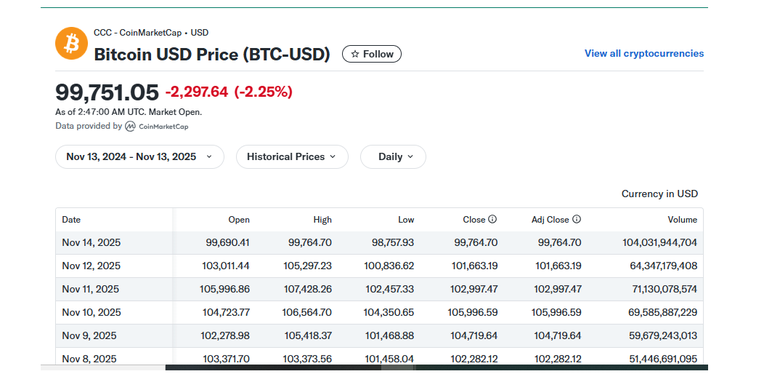Click volume value 64,347,179,408
Screen dimensions: 780x390
(664, 266)
